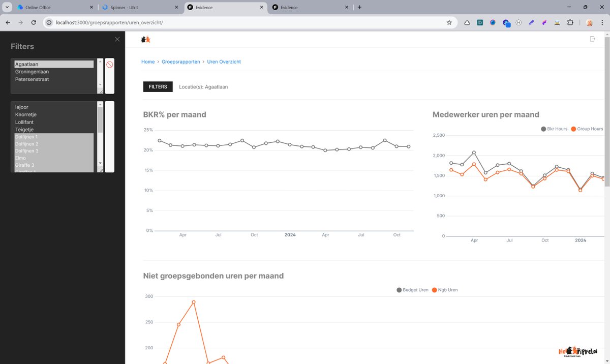Open the tab search dropdown

coord(7,7)
